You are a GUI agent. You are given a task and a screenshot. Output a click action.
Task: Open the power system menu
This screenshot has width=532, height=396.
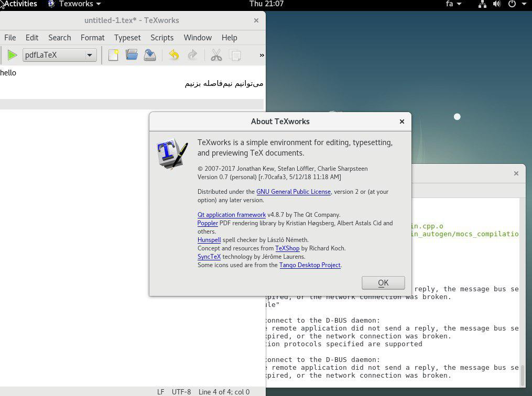[516, 4]
